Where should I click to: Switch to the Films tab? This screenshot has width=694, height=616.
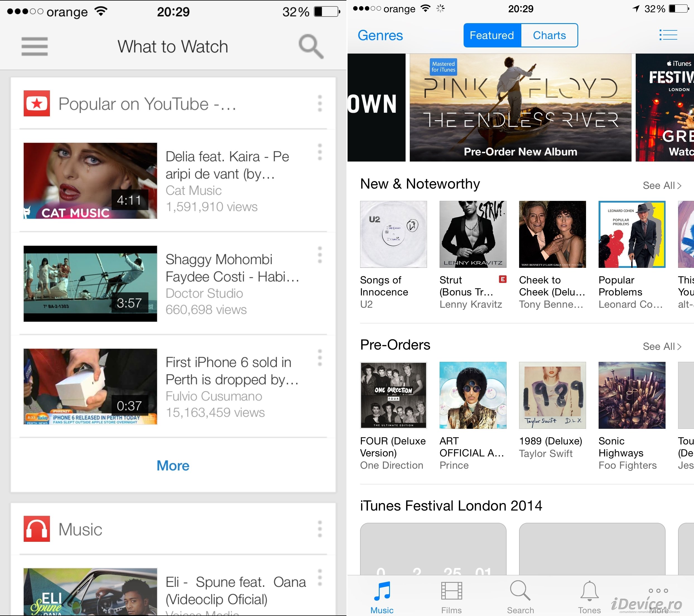point(451,597)
